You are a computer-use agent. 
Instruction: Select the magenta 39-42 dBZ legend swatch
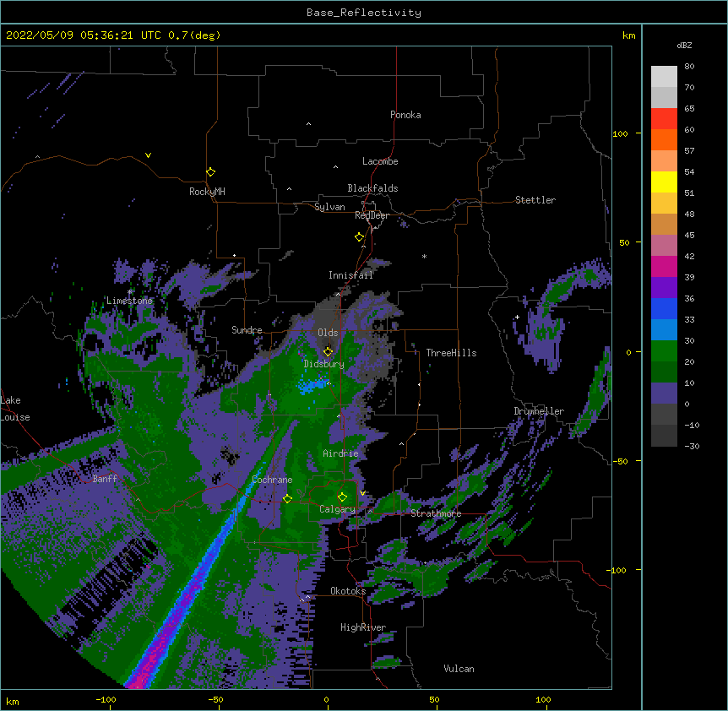coord(664,266)
